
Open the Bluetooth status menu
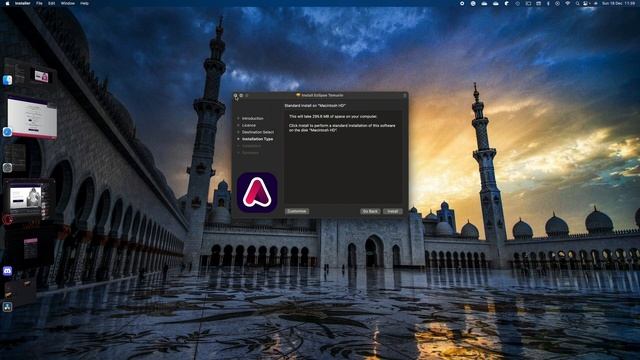tap(548, 3)
